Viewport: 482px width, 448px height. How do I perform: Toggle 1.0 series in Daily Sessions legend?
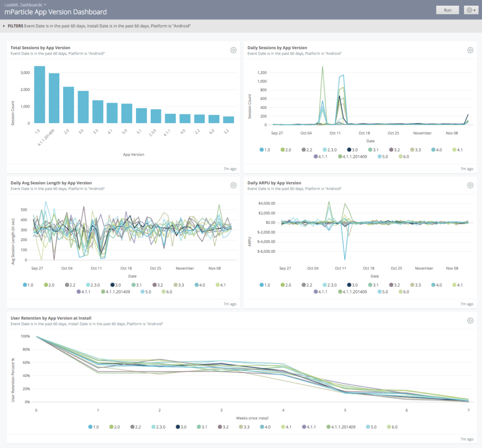(x=265, y=150)
